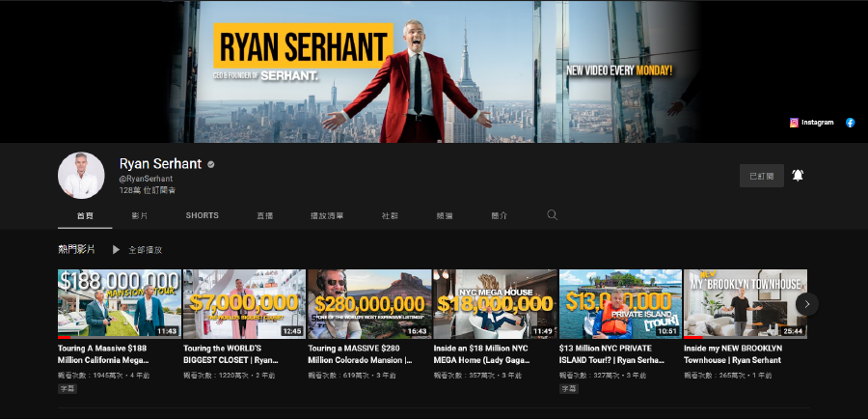Click the 全部播放 play all link
The height and width of the screenshot is (420, 868).
[x=146, y=250]
